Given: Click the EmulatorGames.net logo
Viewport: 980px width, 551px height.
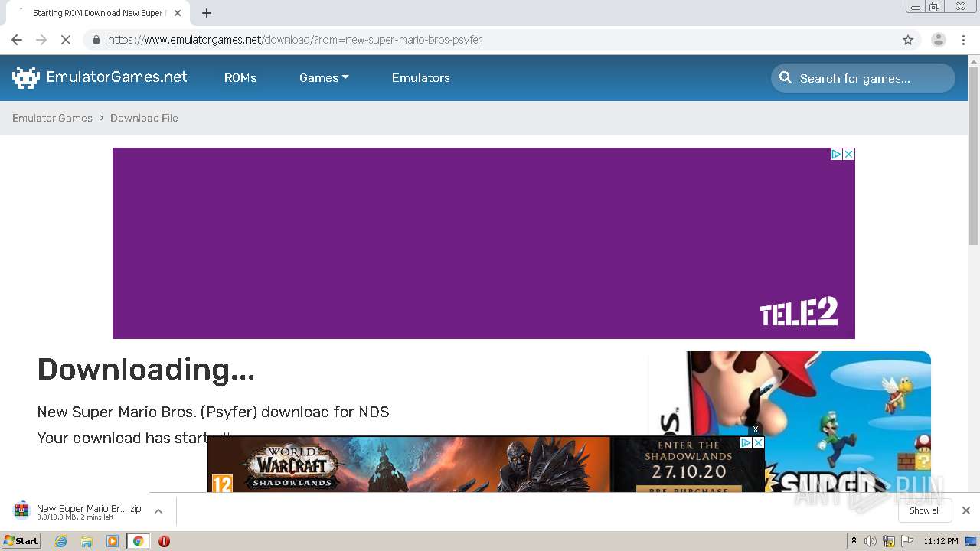Looking at the screenshot, I should point(100,77).
